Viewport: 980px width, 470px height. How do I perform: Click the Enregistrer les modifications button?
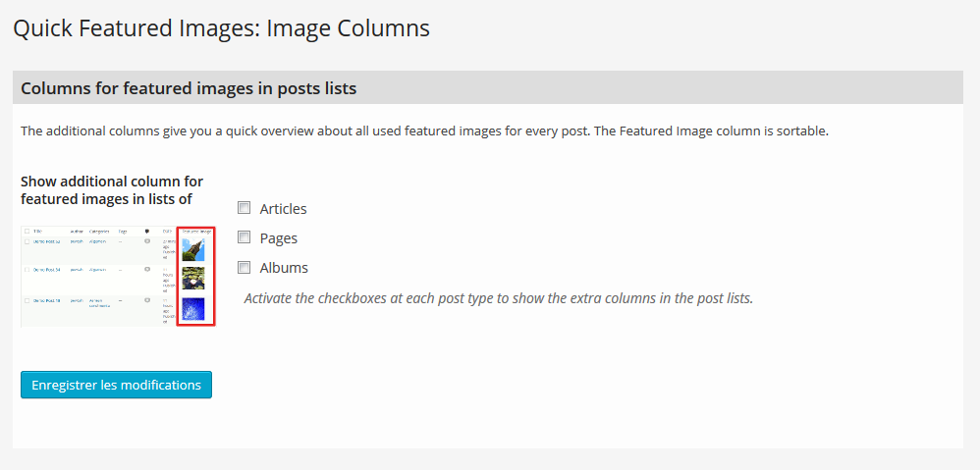click(116, 385)
